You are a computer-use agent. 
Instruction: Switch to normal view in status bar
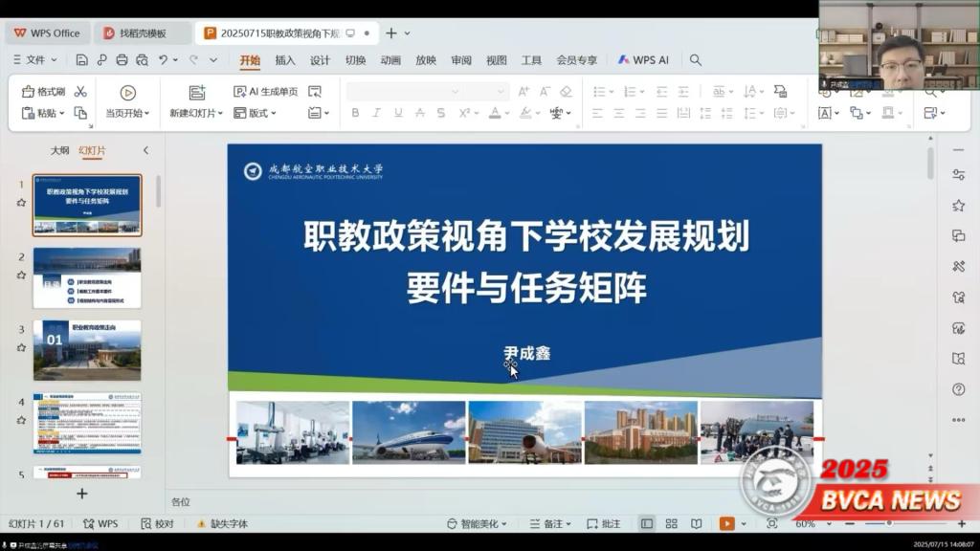click(647, 524)
